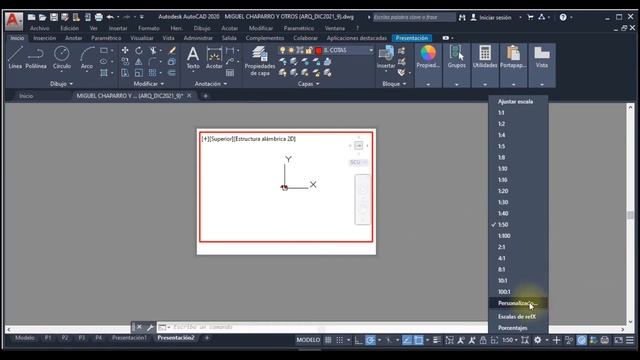Viewport: 640px width, 360px height.
Task: Add a new drawing tab with plus
Action: [x=205, y=96]
